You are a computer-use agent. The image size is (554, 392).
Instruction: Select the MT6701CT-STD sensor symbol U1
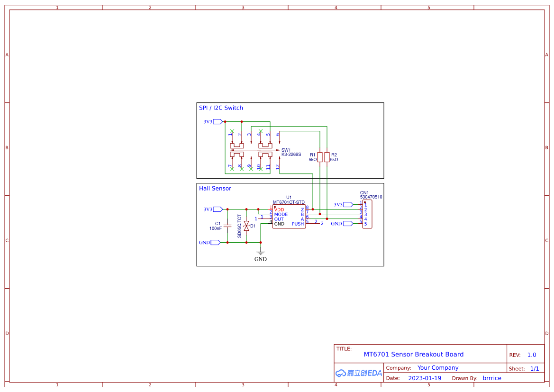click(289, 216)
